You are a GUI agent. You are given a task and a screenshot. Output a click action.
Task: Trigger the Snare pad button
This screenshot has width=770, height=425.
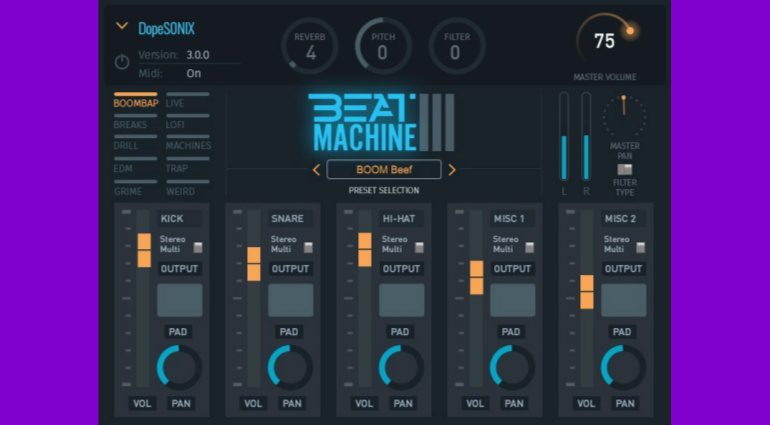click(291, 300)
